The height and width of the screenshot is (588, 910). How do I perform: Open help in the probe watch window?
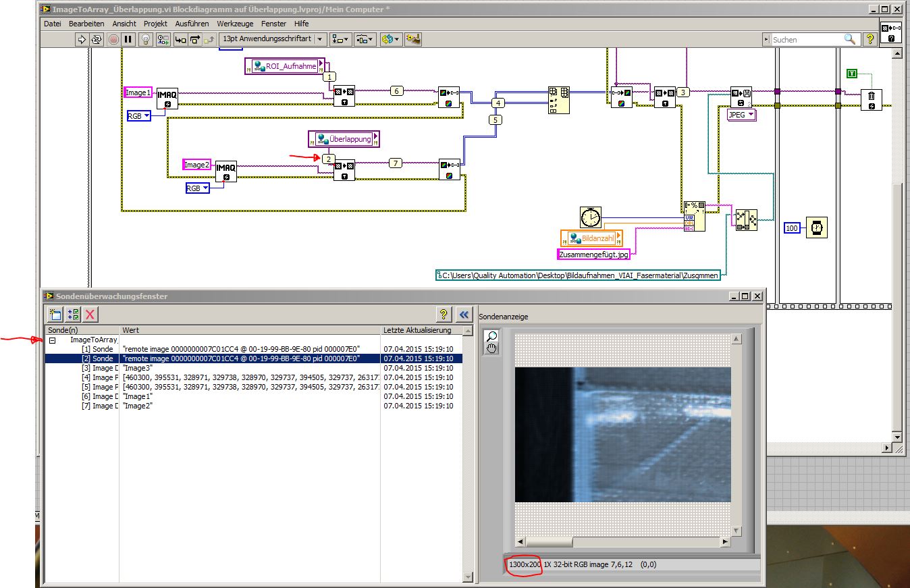point(444,313)
